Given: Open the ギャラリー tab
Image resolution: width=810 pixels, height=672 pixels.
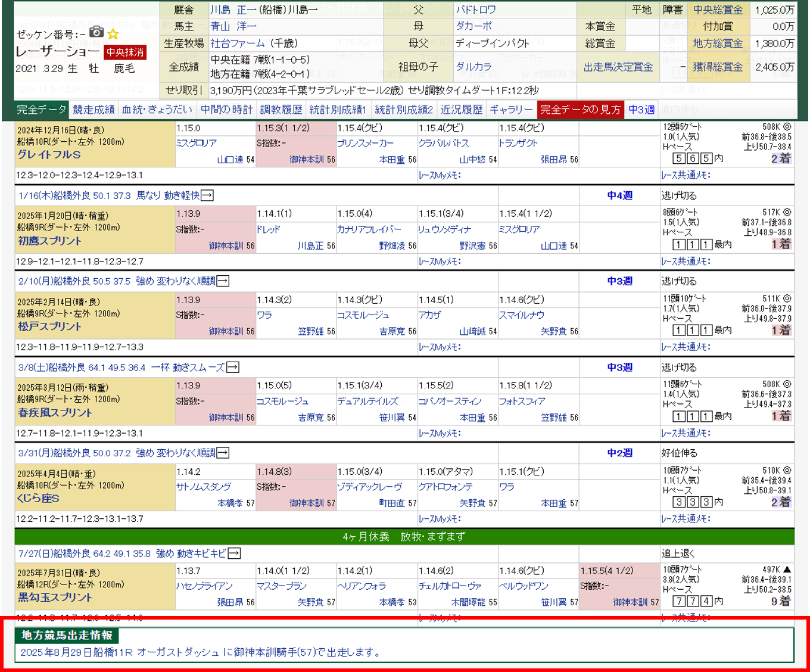Looking at the screenshot, I should 511,110.
